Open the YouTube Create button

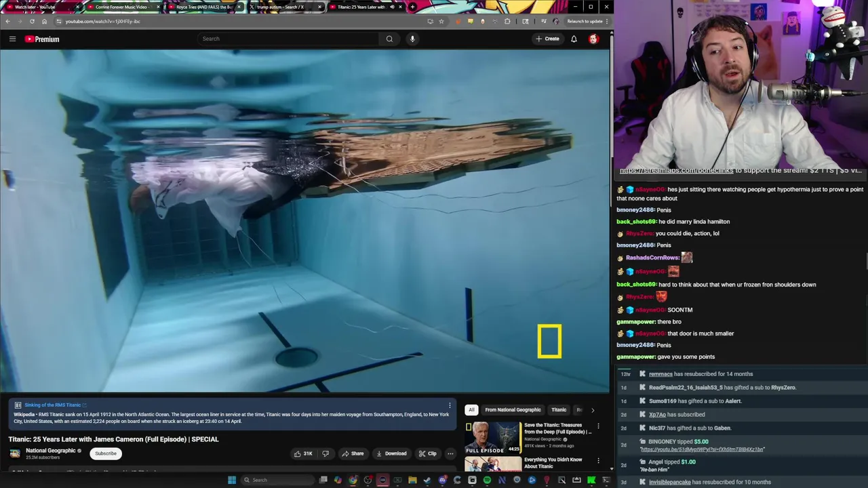coord(547,39)
